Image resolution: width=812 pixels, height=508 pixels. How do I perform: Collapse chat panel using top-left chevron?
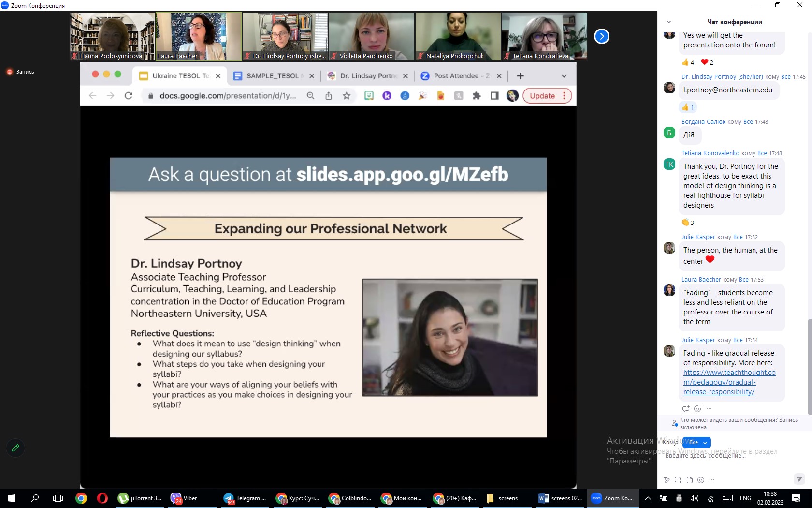coord(669,22)
